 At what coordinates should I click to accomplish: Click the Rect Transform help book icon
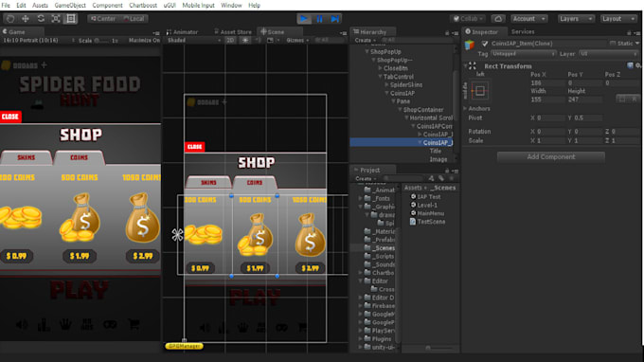[630, 65]
